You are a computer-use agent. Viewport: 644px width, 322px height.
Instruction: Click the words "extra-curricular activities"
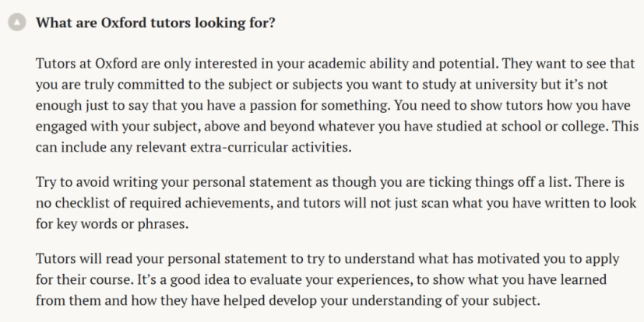(271, 147)
